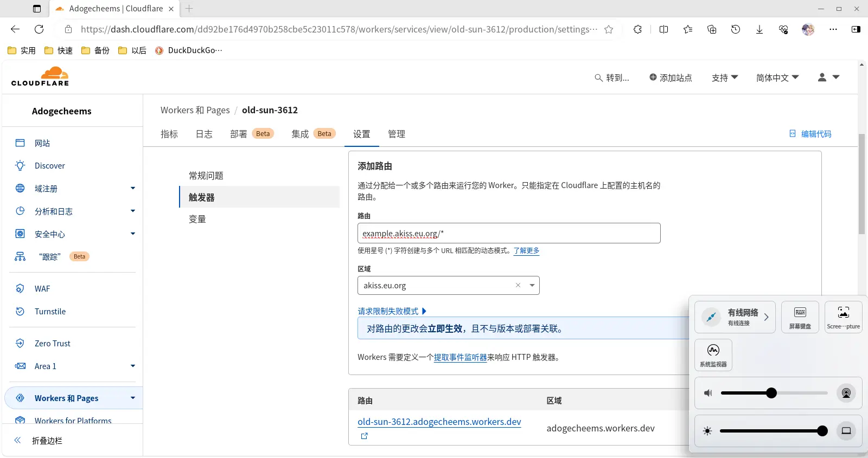
Task: Expand 域注册 sidebar section
Action: tap(133, 188)
